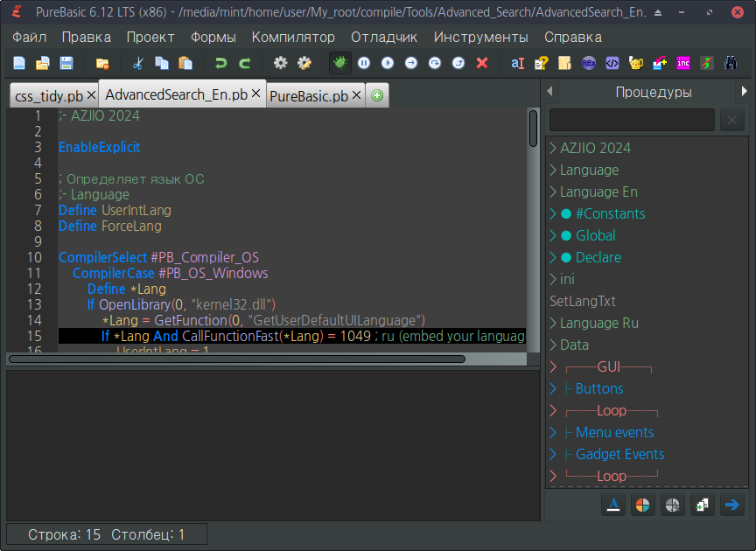Switch side panel with left arrow
Screen dimensions: 756x551
550,91
